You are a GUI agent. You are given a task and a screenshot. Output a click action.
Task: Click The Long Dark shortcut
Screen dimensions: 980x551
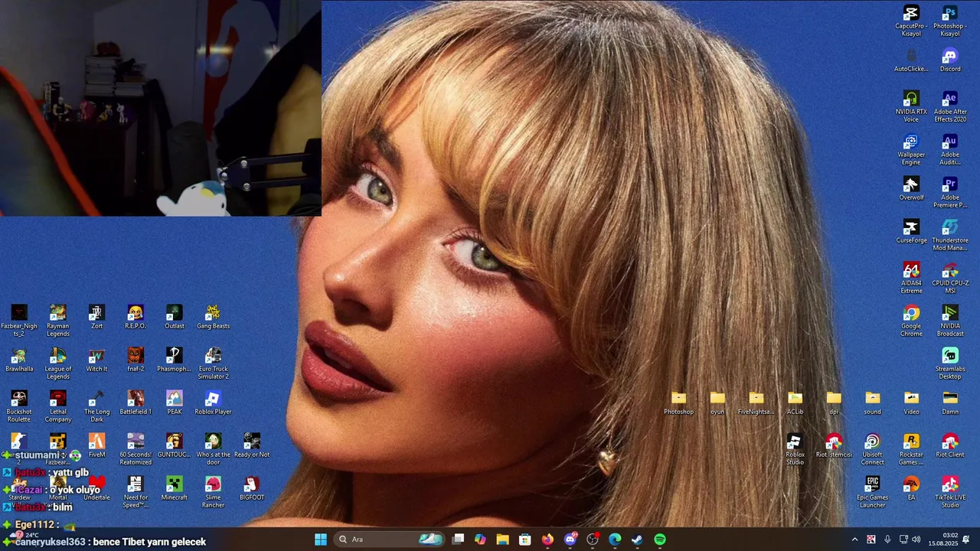(96, 406)
